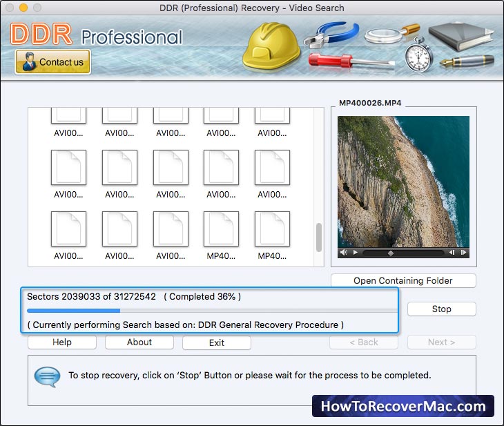Exit the recovery application
Screen dimensions: 504x426
(x=217, y=342)
